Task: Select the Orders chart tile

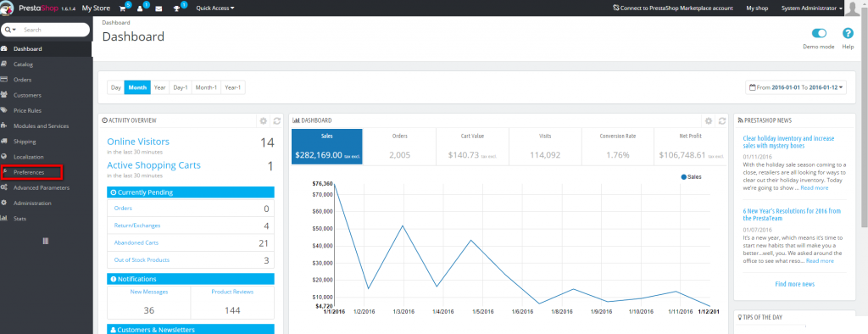Action: [x=400, y=147]
